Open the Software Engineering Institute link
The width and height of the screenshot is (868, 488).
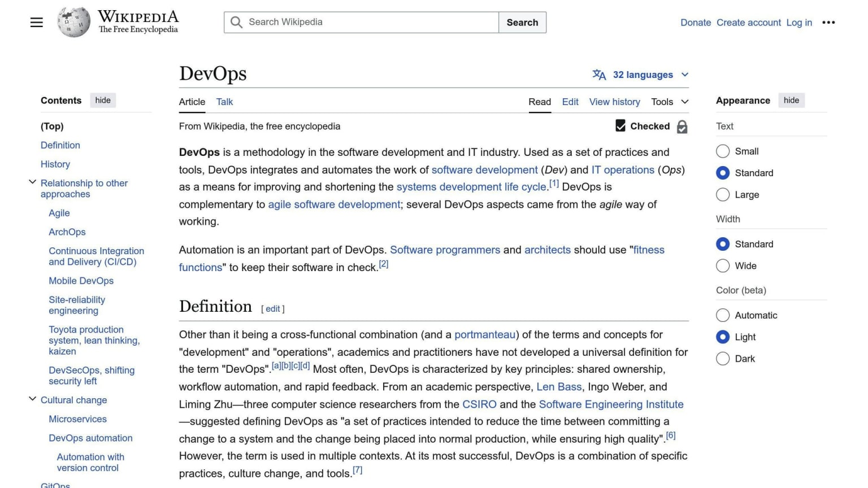(611, 404)
